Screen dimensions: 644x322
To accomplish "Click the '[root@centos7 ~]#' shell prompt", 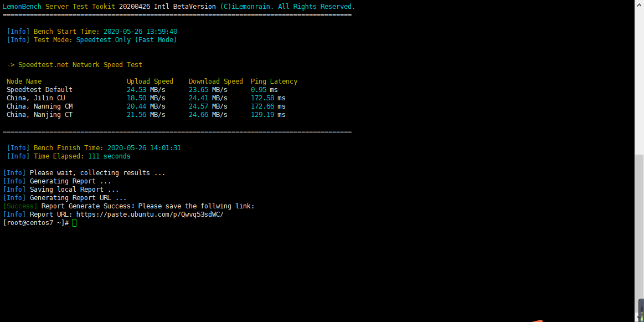I will (x=36, y=222).
